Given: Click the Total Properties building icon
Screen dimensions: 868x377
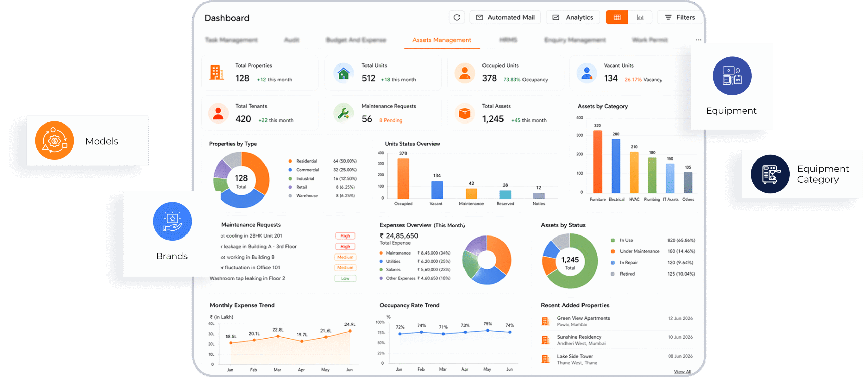Looking at the screenshot, I should pyautogui.click(x=217, y=73).
